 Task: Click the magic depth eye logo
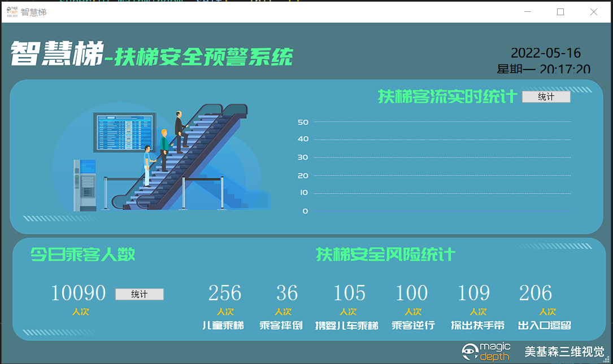coord(470,352)
